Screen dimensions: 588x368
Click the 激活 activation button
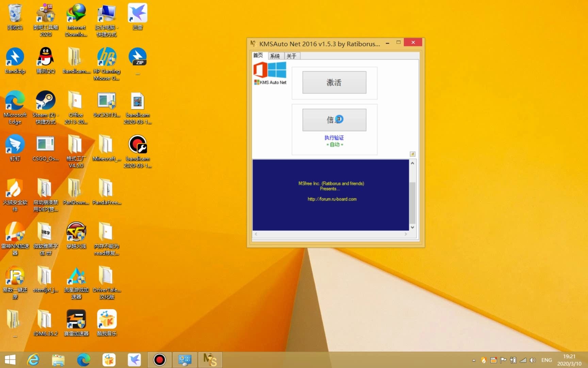[334, 82]
